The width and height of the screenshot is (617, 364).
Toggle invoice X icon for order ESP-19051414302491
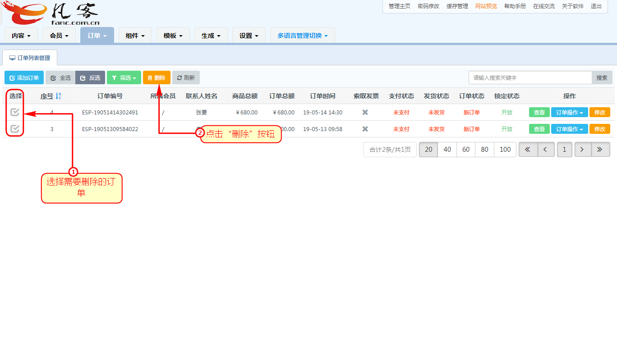(x=365, y=112)
